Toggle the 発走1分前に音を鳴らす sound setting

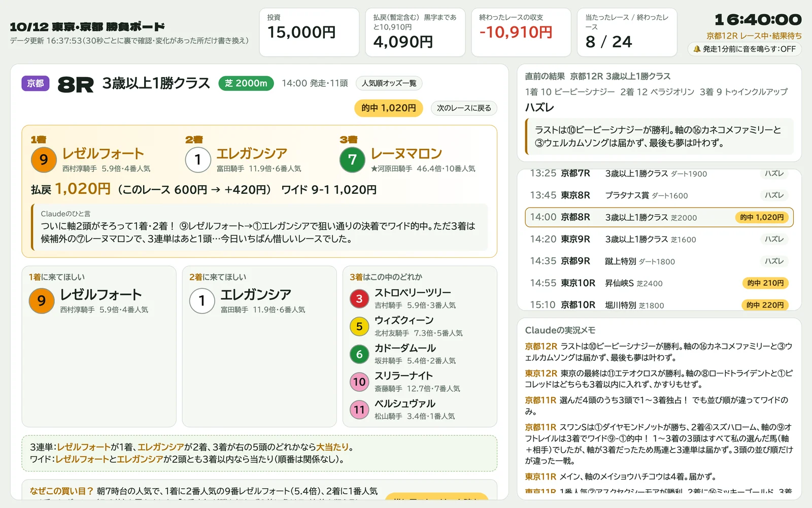pyautogui.click(x=745, y=49)
